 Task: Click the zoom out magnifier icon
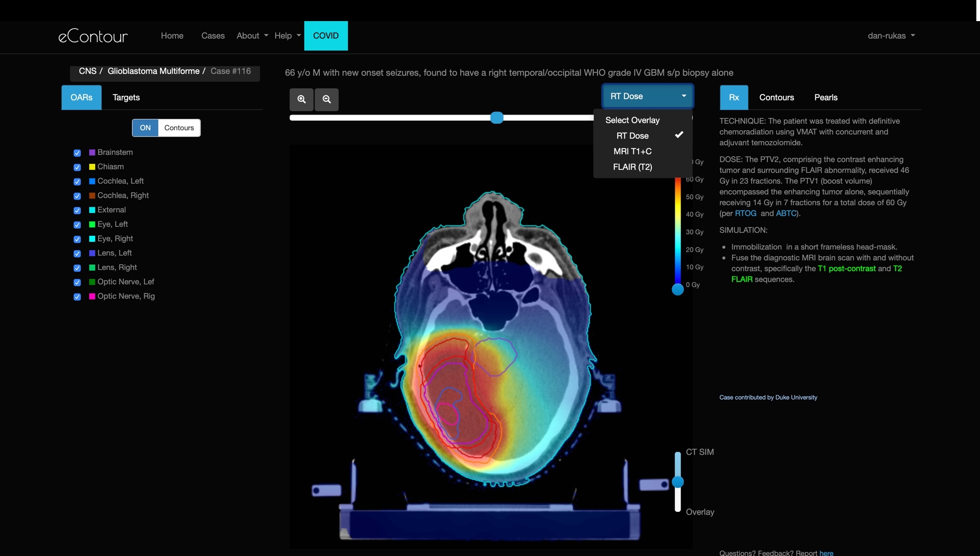(x=326, y=100)
